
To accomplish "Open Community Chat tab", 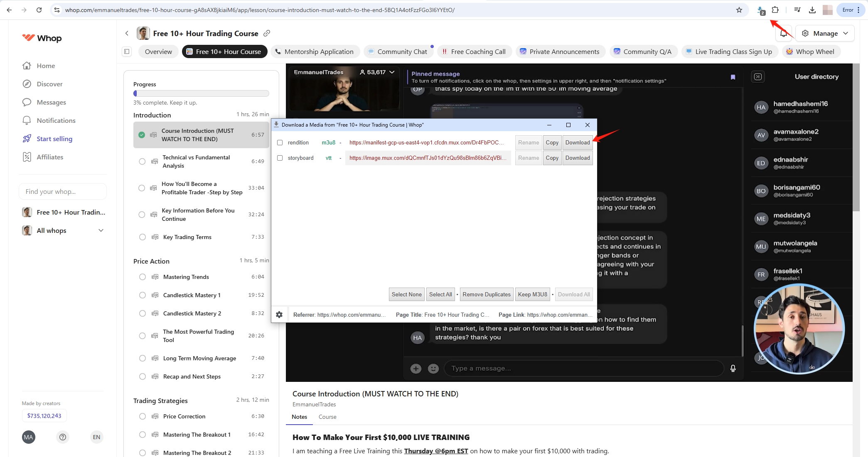I will [x=398, y=51].
